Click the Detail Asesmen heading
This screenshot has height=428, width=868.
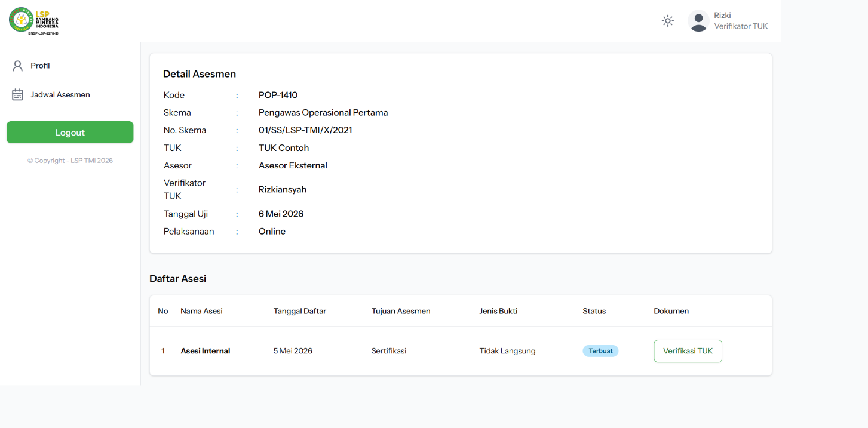(200, 74)
